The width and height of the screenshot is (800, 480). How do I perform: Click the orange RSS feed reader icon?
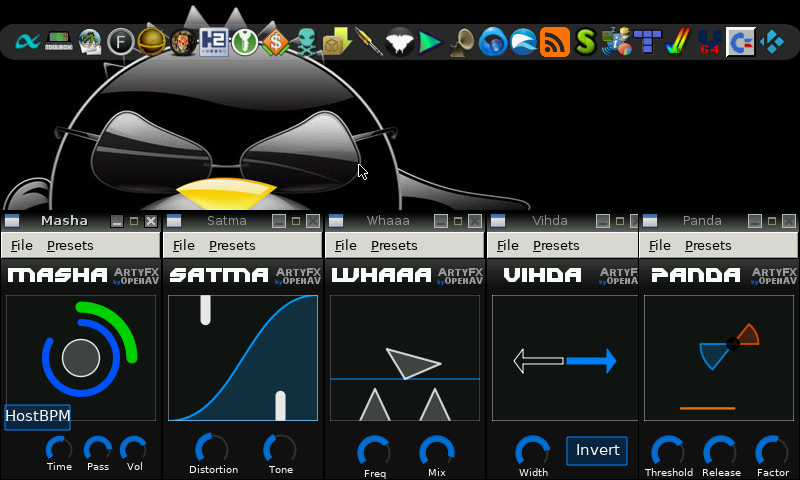click(554, 42)
